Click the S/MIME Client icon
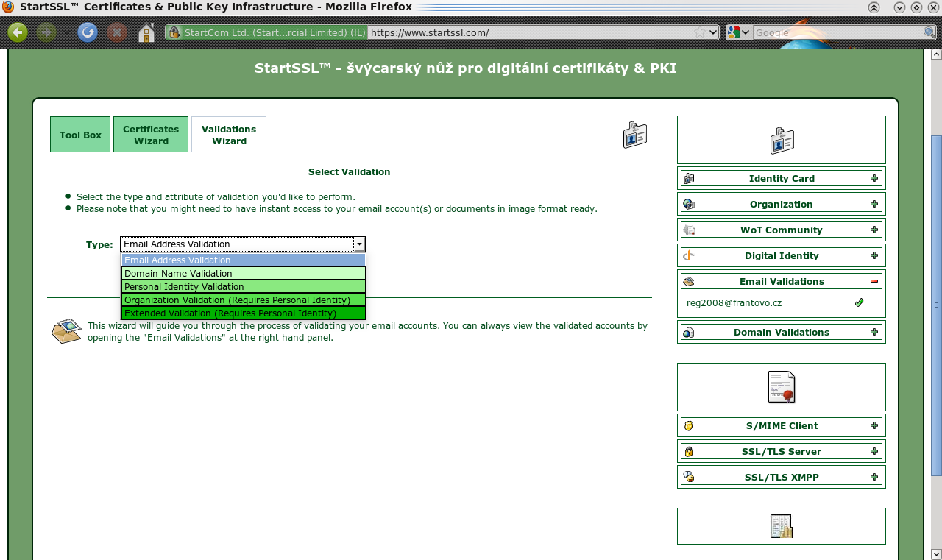 pos(689,425)
